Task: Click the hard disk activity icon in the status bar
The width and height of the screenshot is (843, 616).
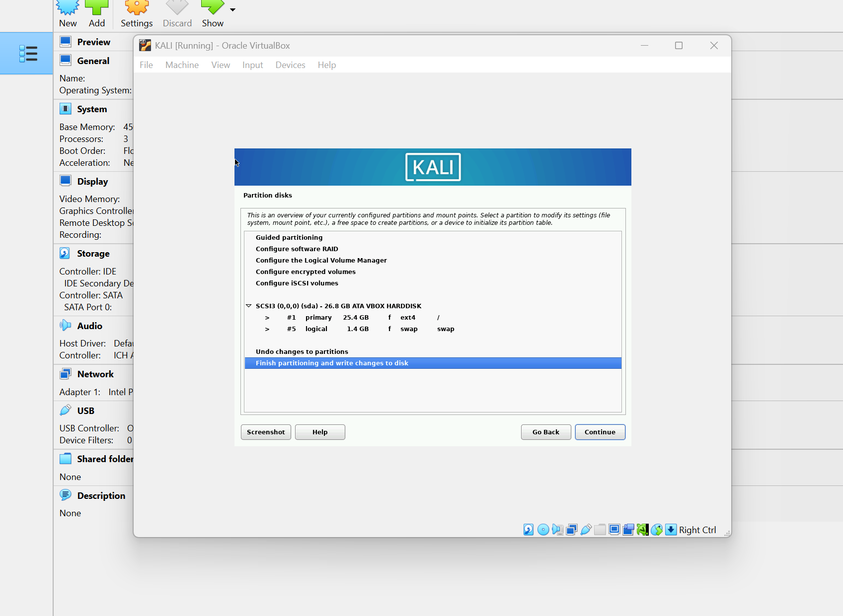Action: click(x=529, y=530)
